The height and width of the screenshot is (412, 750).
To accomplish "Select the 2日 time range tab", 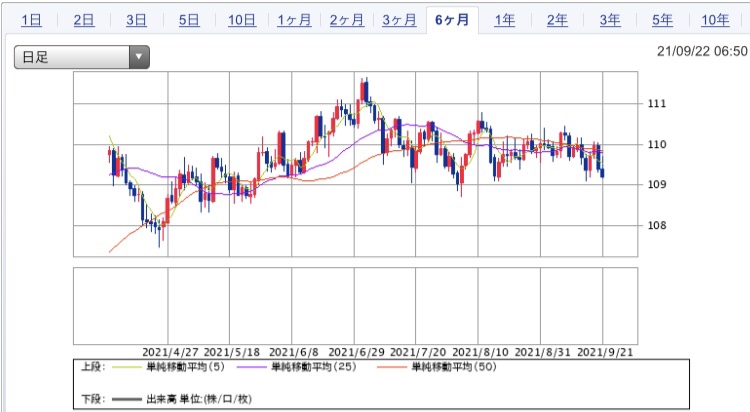I will pyautogui.click(x=84, y=20).
